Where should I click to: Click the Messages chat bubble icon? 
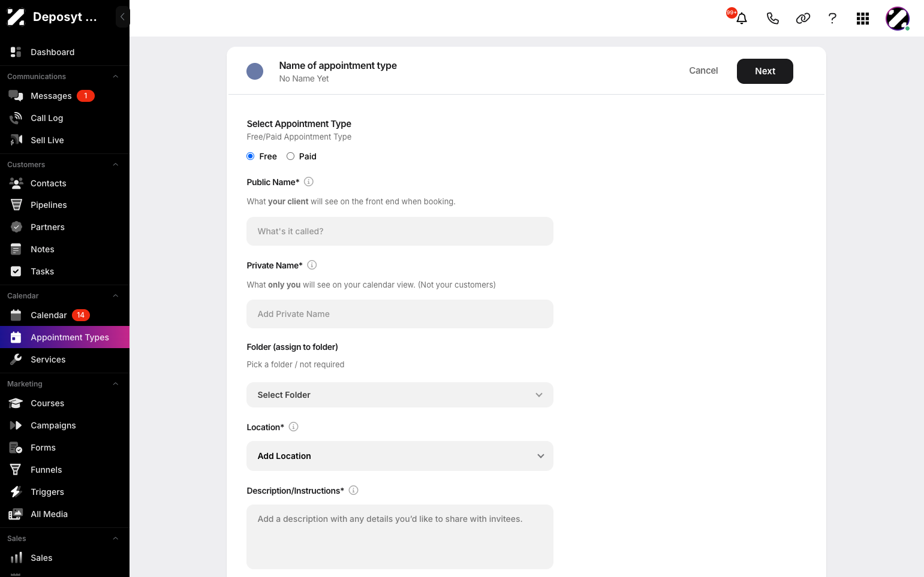point(16,96)
